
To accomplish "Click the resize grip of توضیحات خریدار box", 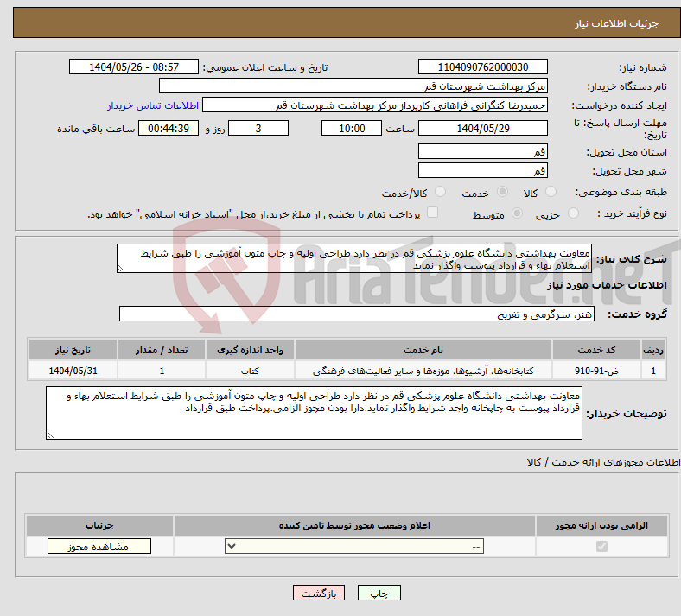I will pyautogui.click(x=50, y=435).
